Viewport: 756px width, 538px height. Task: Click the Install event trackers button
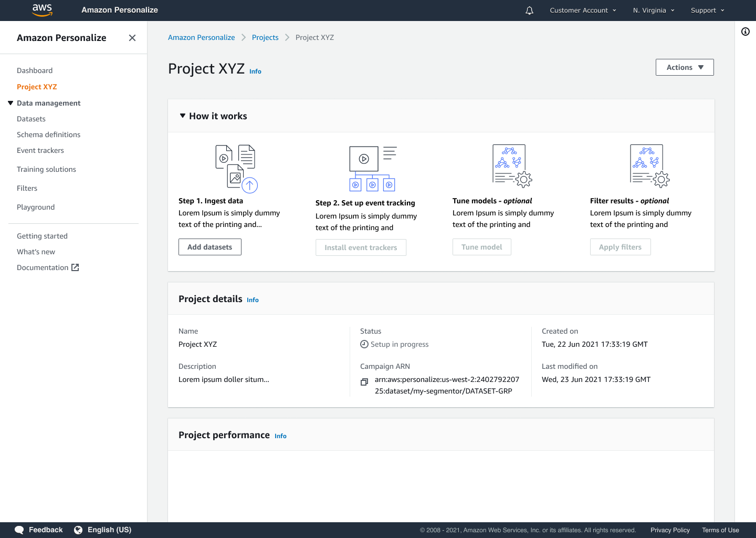pyautogui.click(x=361, y=247)
